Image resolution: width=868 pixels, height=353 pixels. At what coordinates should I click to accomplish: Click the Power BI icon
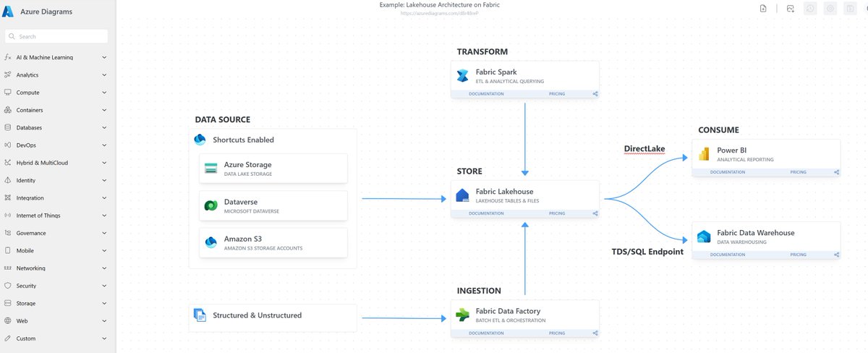pyautogui.click(x=705, y=154)
